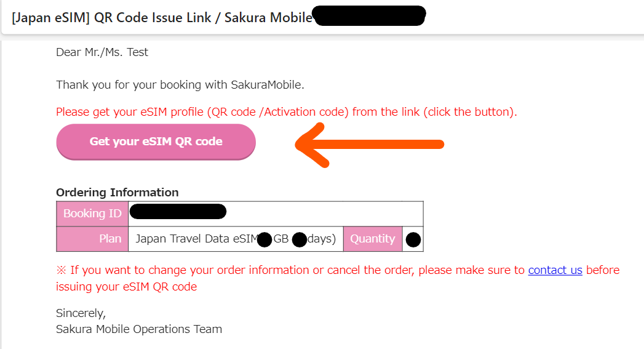
Task: Select the pink Plan header cell
Action: (x=92, y=239)
